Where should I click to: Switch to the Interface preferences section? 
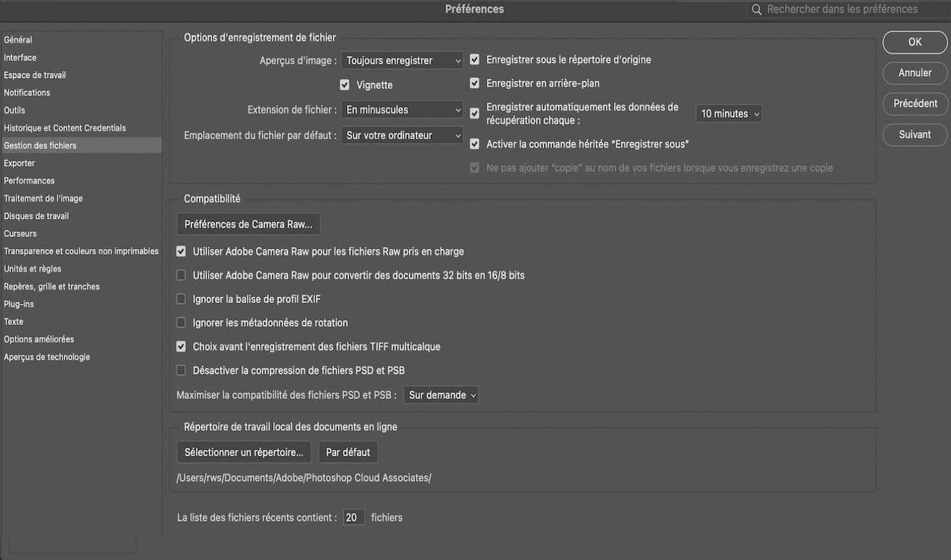click(x=20, y=57)
